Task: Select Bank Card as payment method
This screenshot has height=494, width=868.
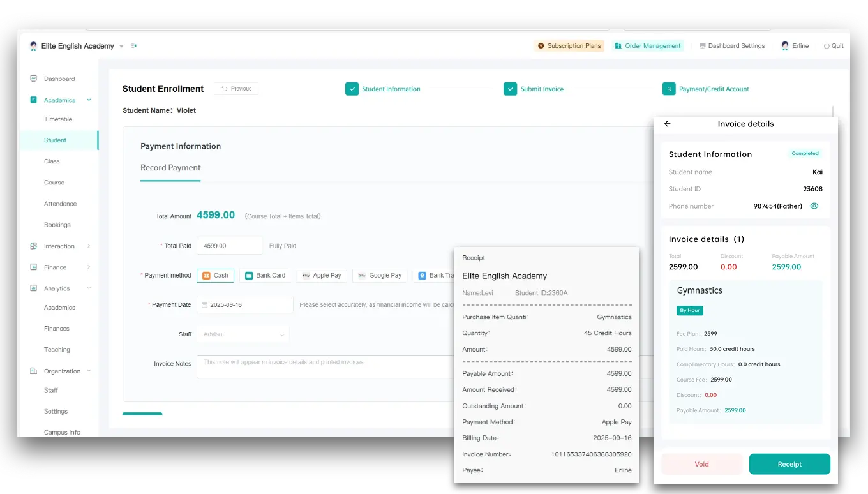Action: coord(266,275)
